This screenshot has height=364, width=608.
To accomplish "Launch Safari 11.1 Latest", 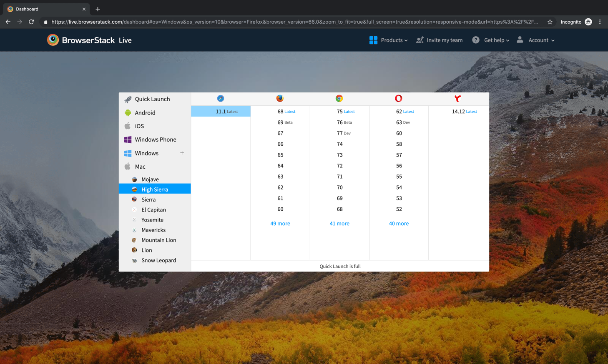I will (x=221, y=111).
